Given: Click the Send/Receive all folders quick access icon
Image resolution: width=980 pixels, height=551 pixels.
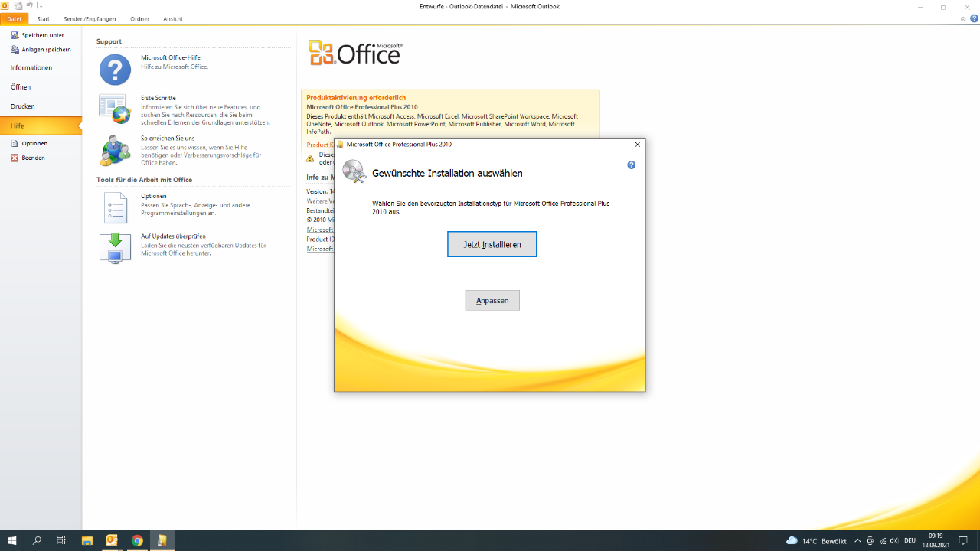Looking at the screenshot, I should point(18,5).
